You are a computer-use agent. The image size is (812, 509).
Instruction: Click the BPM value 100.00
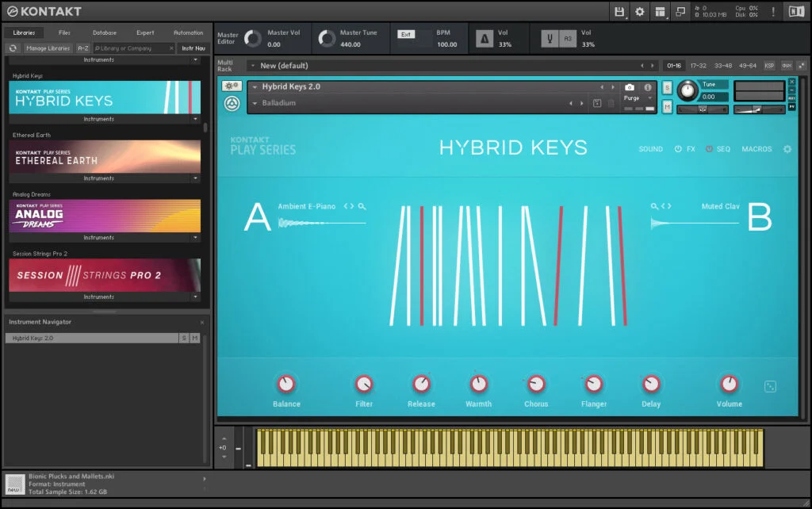coord(447,44)
